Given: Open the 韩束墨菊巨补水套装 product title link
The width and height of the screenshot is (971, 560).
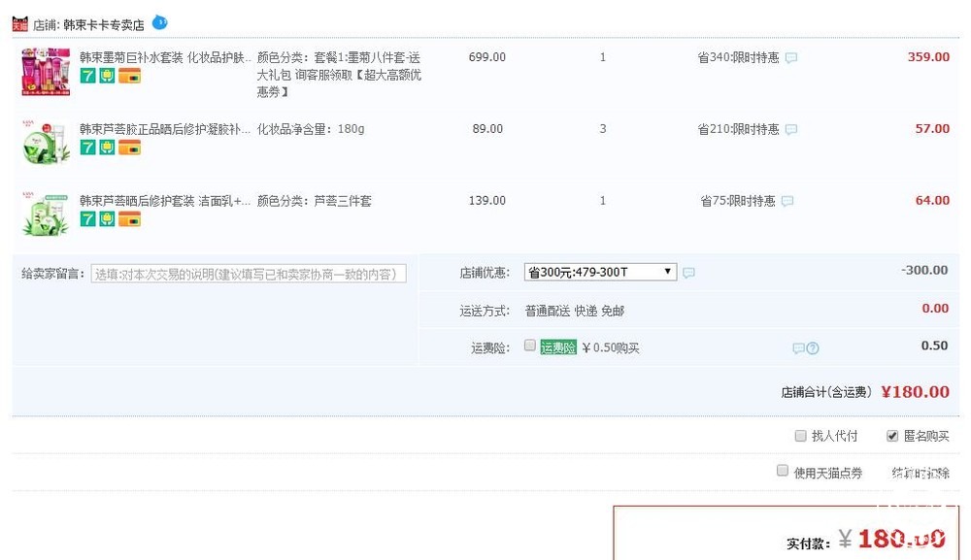Looking at the screenshot, I should [x=165, y=57].
